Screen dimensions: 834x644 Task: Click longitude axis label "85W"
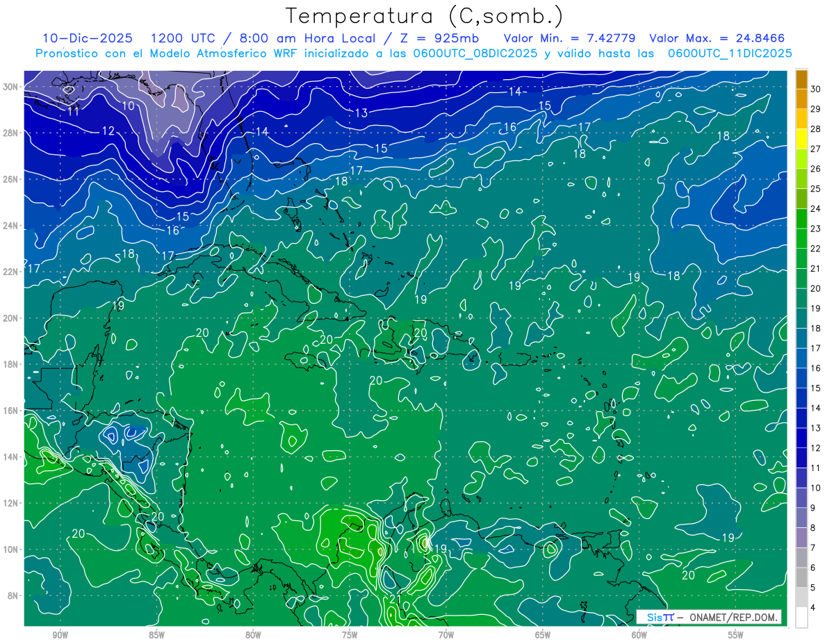156,635
